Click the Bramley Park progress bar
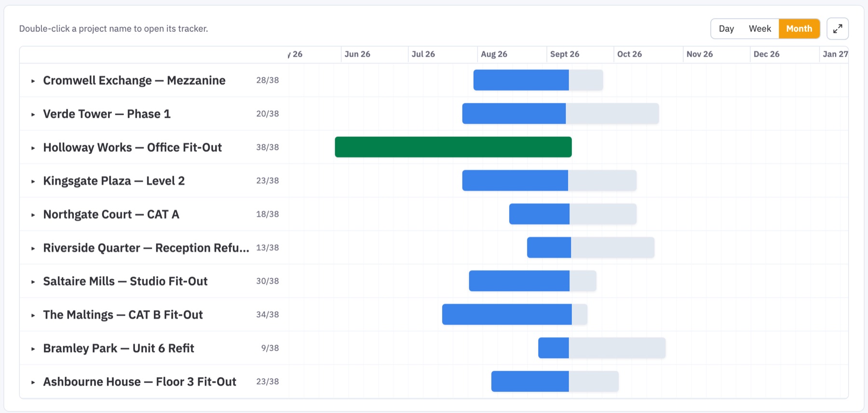This screenshot has width=868, height=413. pos(602,348)
